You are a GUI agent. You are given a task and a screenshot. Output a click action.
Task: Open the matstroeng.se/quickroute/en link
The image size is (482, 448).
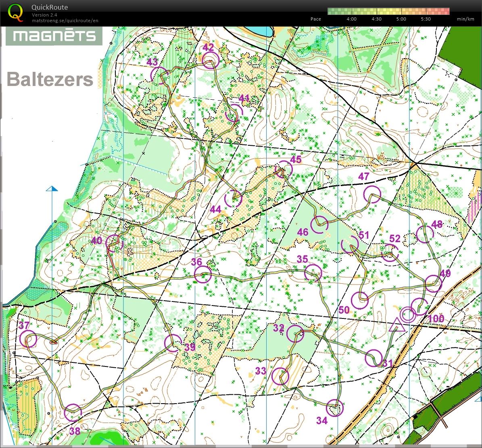coord(65,21)
